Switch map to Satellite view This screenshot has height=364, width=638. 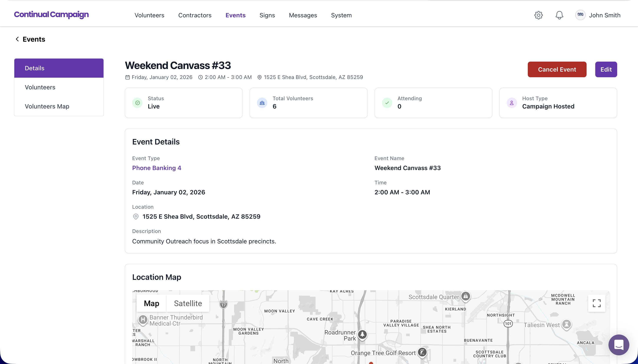tap(188, 303)
